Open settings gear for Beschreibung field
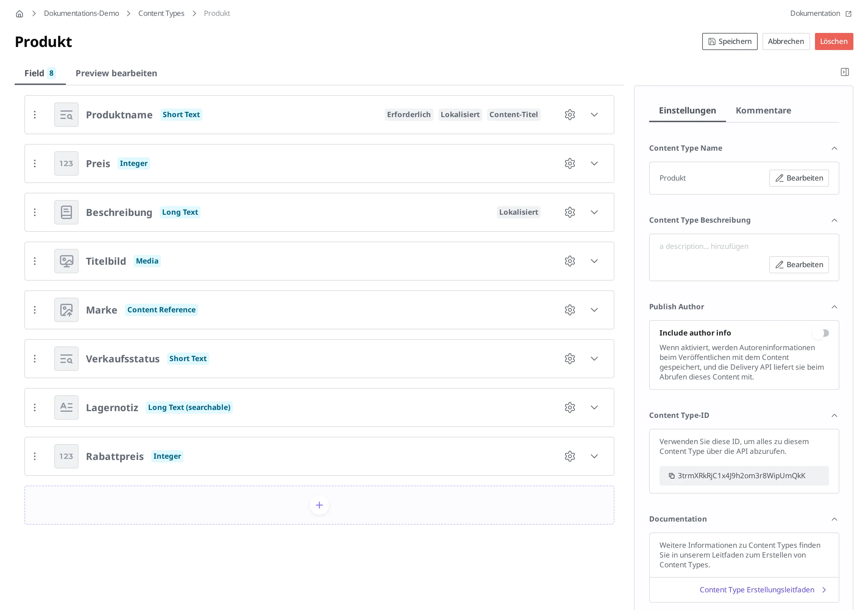 click(x=570, y=212)
